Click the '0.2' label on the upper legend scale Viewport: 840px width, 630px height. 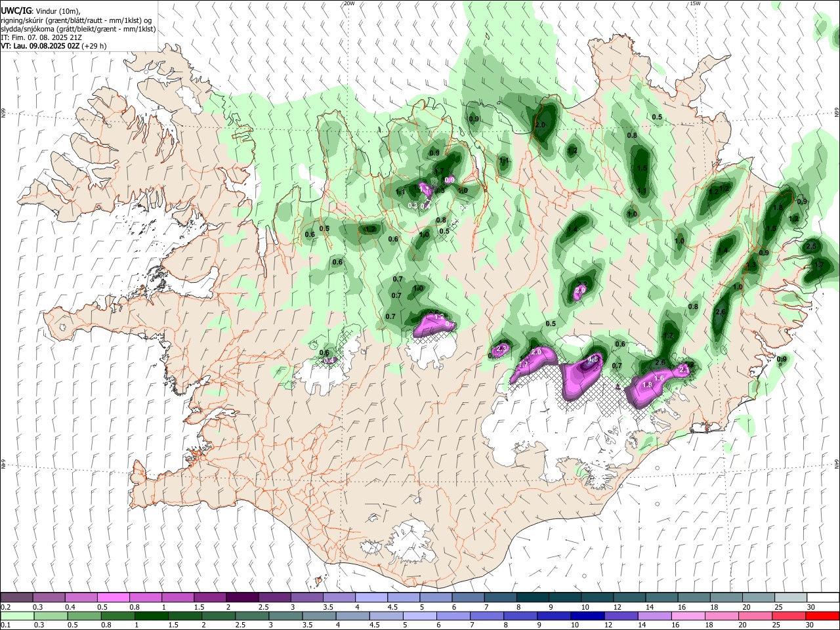coord(5,607)
